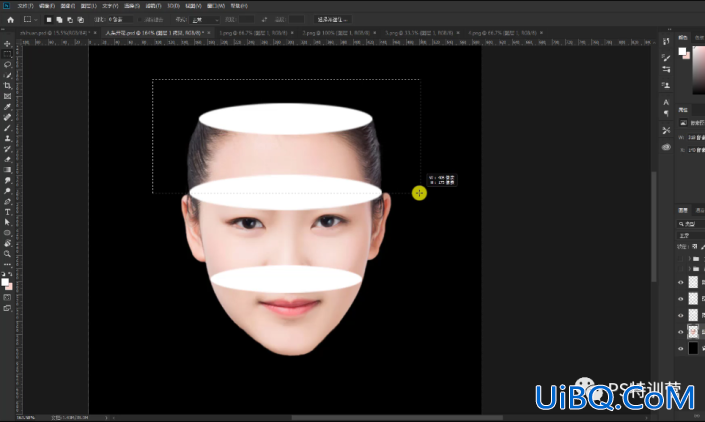Click the foreground color in Color panel
The height and width of the screenshot is (422, 705).
tap(682, 51)
